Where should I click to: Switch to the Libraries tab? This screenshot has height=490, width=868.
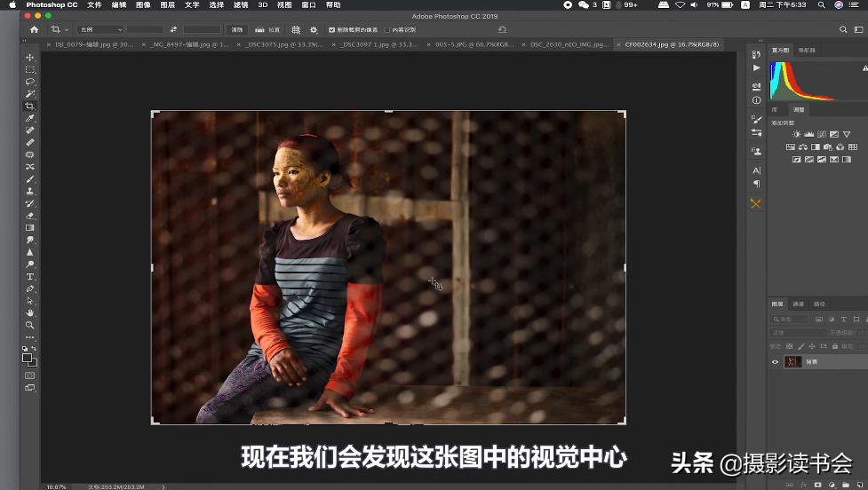[x=775, y=109]
